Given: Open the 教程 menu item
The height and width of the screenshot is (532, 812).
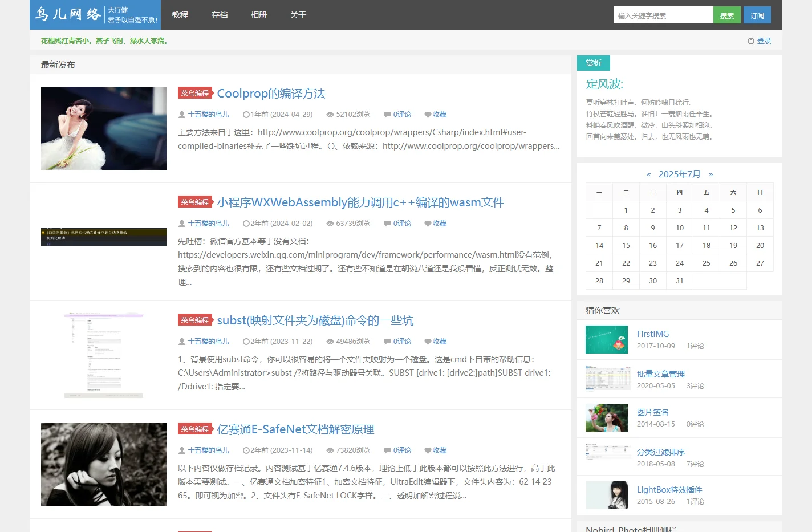Looking at the screenshot, I should (180, 15).
